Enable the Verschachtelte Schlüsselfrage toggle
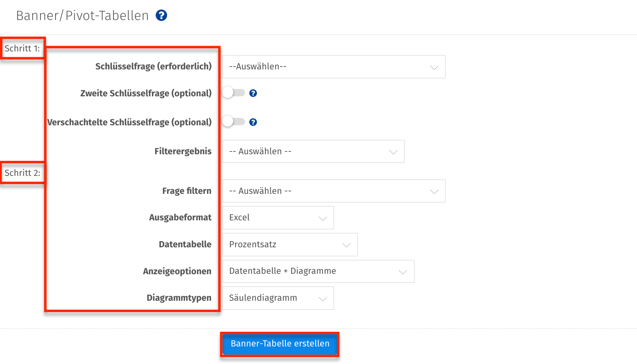The image size is (637, 364). coord(233,122)
